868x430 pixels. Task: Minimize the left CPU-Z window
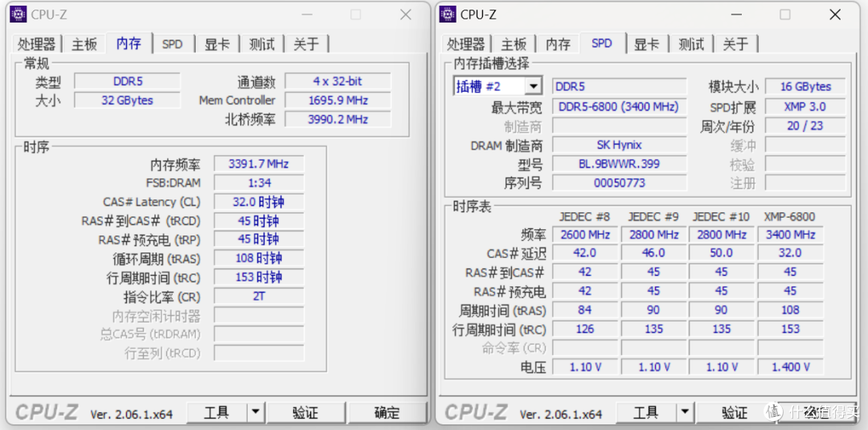point(305,15)
